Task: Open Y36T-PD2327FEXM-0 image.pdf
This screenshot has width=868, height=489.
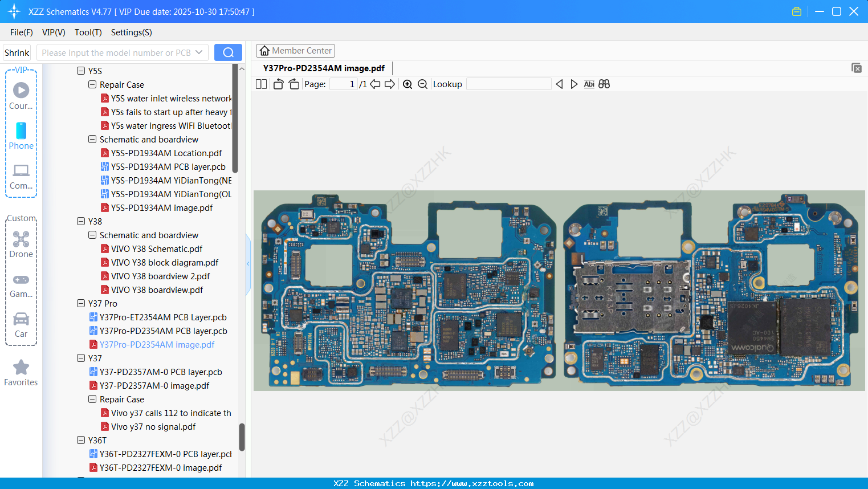Action: pos(156,467)
